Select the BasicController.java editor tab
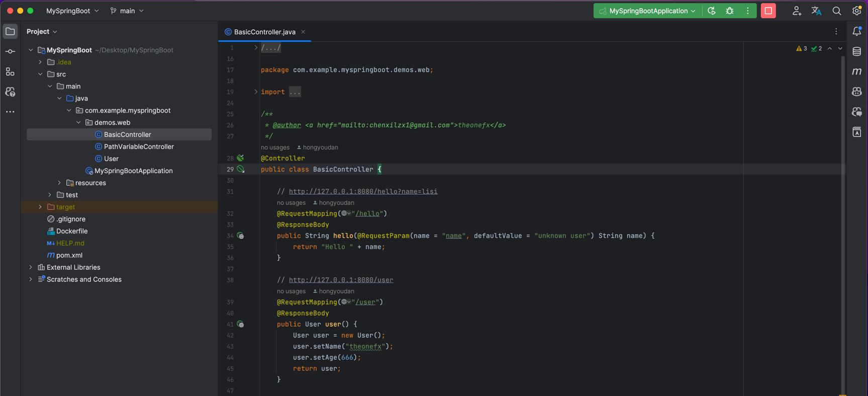 point(264,32)
